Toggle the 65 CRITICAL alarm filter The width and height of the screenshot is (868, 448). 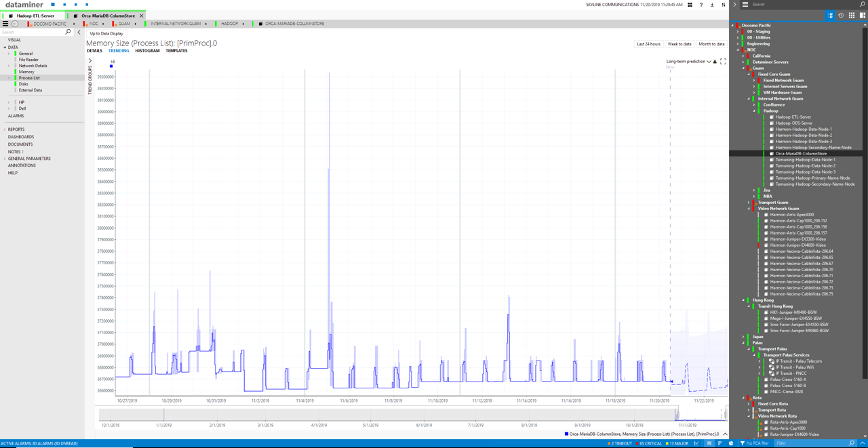click(649, 443)
